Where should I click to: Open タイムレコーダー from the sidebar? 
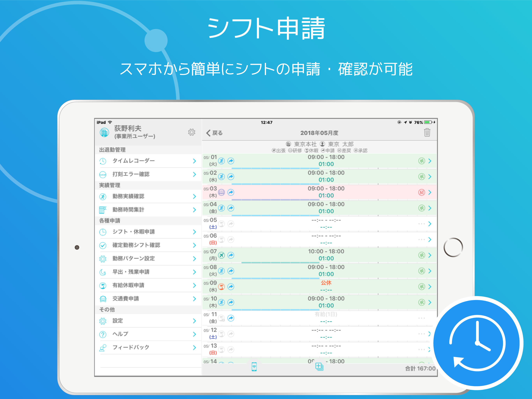(148, 161)
